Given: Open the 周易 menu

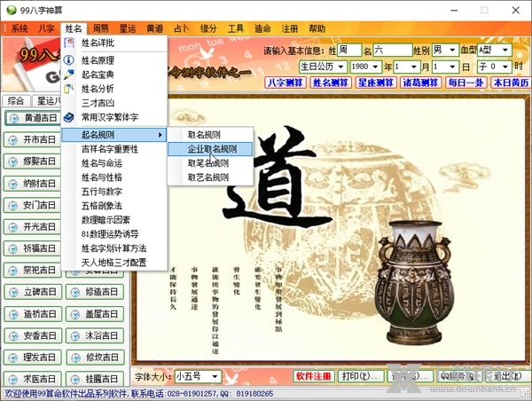Looking at the screenshot, I should pos(101,29).
